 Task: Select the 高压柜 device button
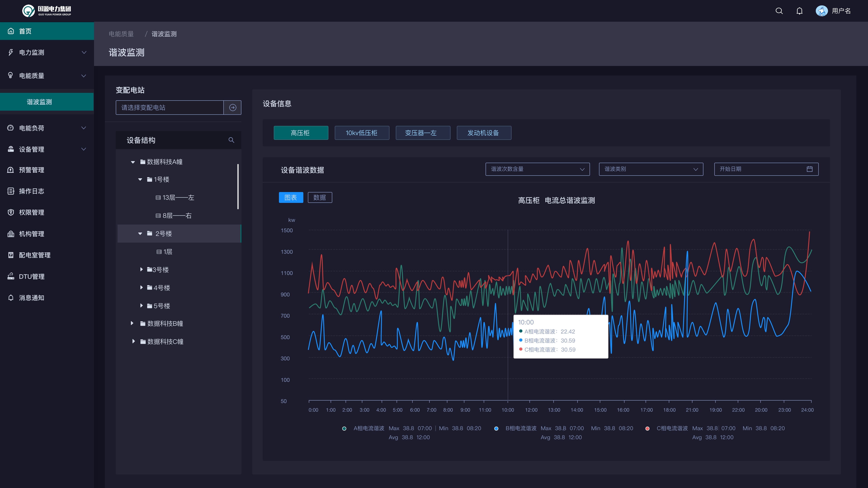(x=301, y=133)
